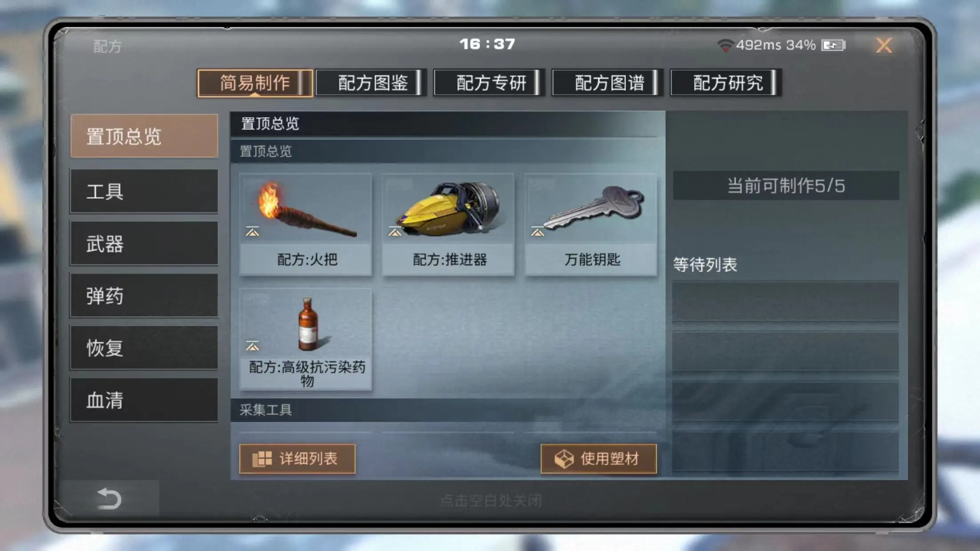Image resolution: width=980 pixels, height=551 pixels.
Task: Select the 工具 category in the sidebar
Action: [144, 191]
